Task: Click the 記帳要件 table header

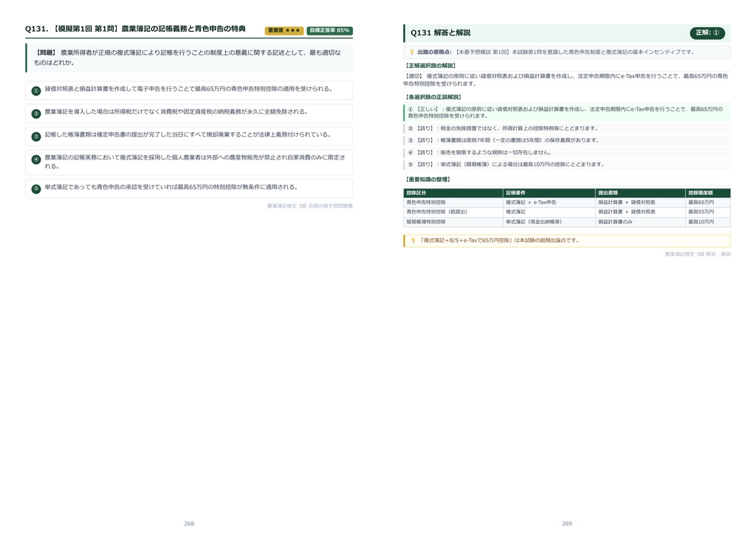Action: 549,193
